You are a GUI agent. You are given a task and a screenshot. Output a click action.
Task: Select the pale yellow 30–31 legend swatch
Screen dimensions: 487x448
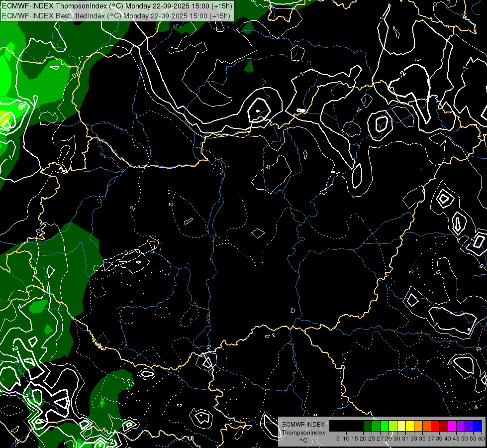click(x=401, y=426)
